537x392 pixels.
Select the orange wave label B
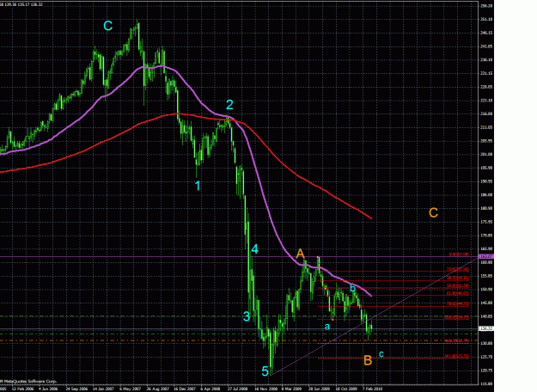click(368, 360)
